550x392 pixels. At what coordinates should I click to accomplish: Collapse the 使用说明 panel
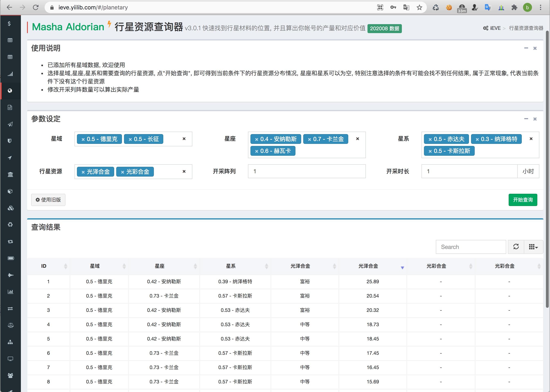526,48
